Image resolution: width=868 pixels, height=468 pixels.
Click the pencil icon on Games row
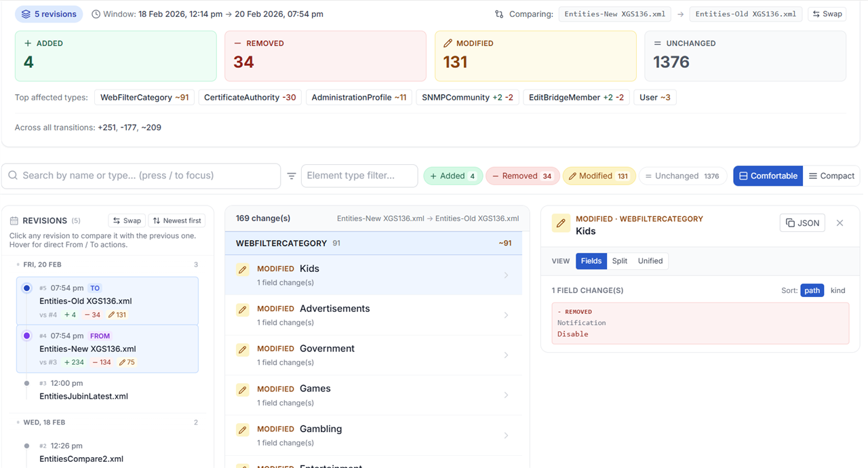pos(243,390)
